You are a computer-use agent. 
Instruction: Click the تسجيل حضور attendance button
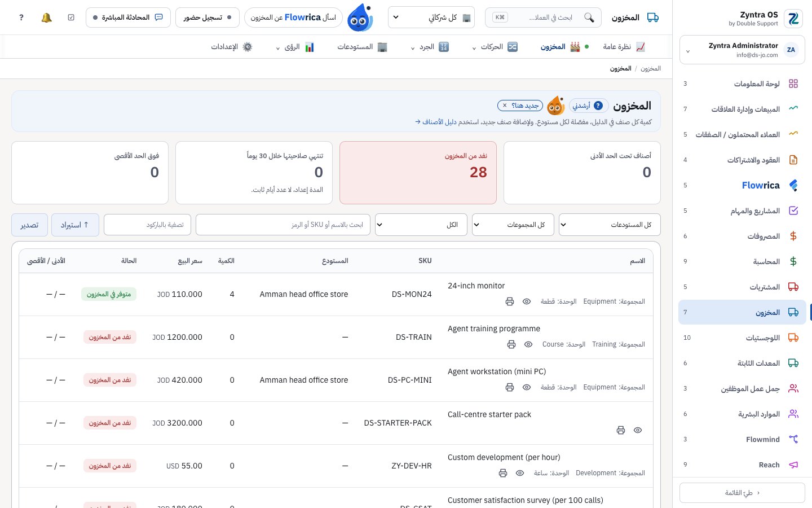pos(208,17)
